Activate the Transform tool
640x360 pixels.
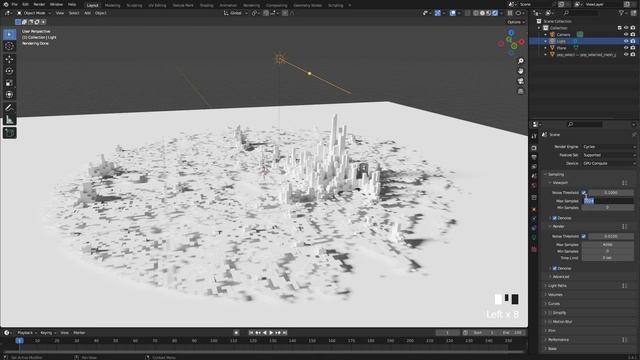pyautogui.click(x=9, y=95)
